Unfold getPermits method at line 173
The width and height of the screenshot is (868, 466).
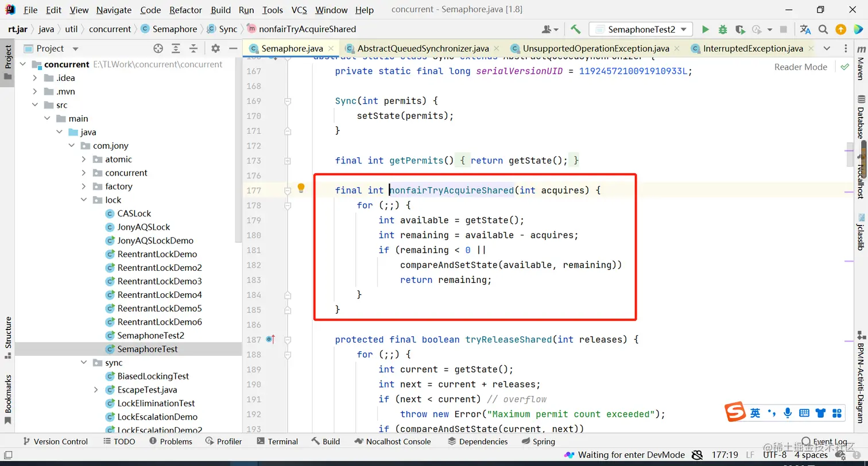click(x=288, y=161)
